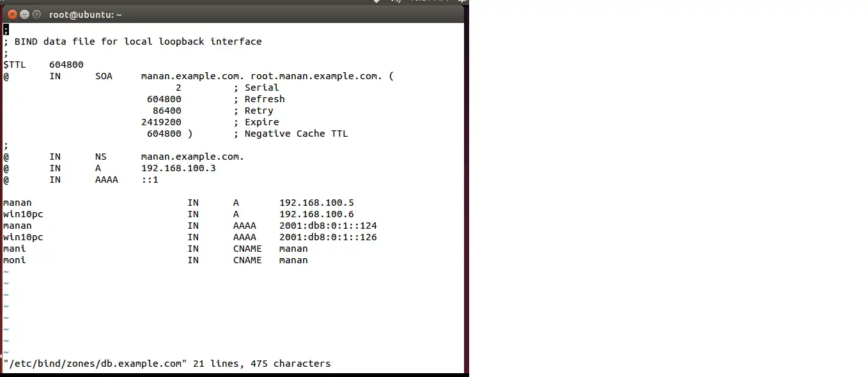Maximize the terminal window
The image size is (868, 377).
click(36, 14)
